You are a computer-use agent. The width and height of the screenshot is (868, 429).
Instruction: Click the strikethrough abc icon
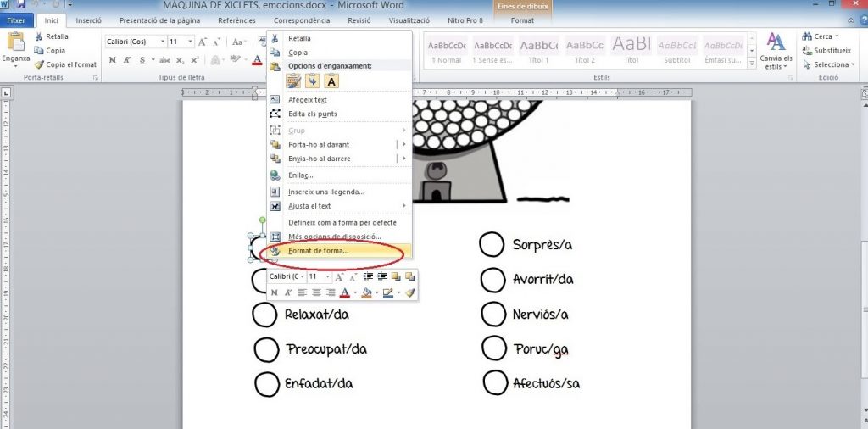pyautogui.click(x=164, y=60)
